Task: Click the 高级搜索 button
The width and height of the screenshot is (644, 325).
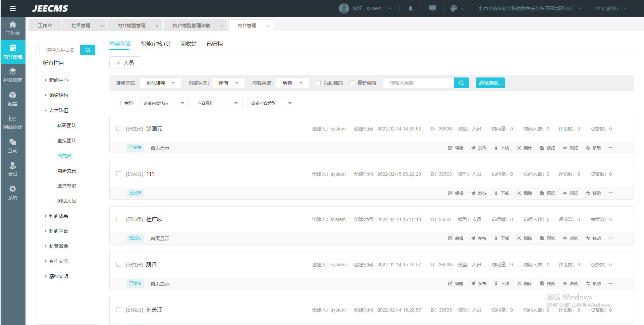Action: (x=490, y=83)
